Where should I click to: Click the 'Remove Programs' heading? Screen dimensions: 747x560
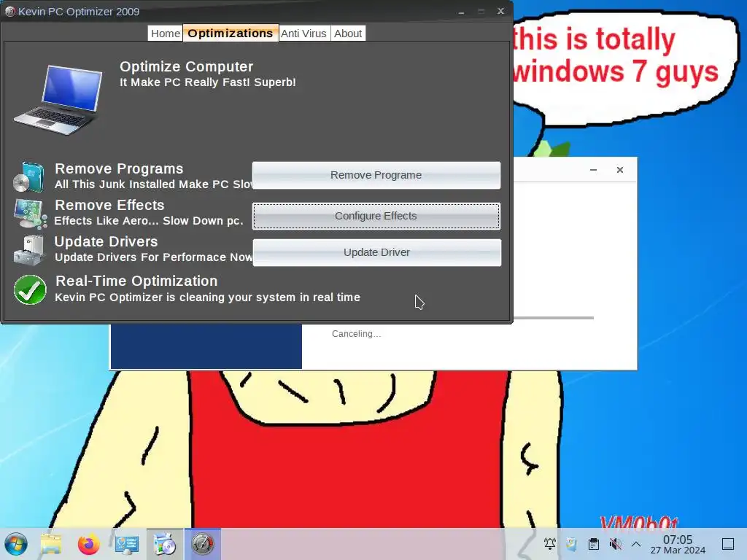(119, 168)
